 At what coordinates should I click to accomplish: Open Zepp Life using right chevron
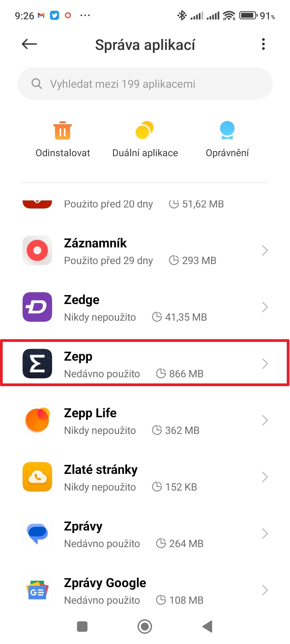[x=265, y=420]
